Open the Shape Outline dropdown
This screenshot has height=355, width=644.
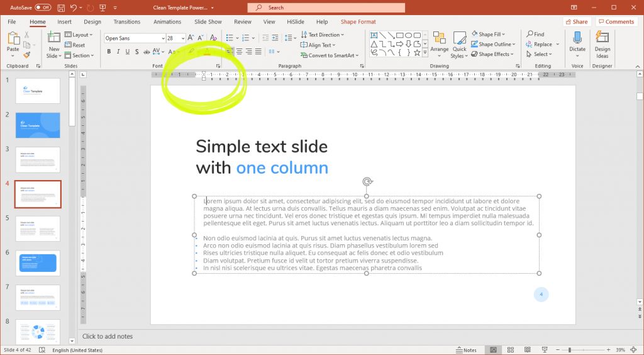493,44
